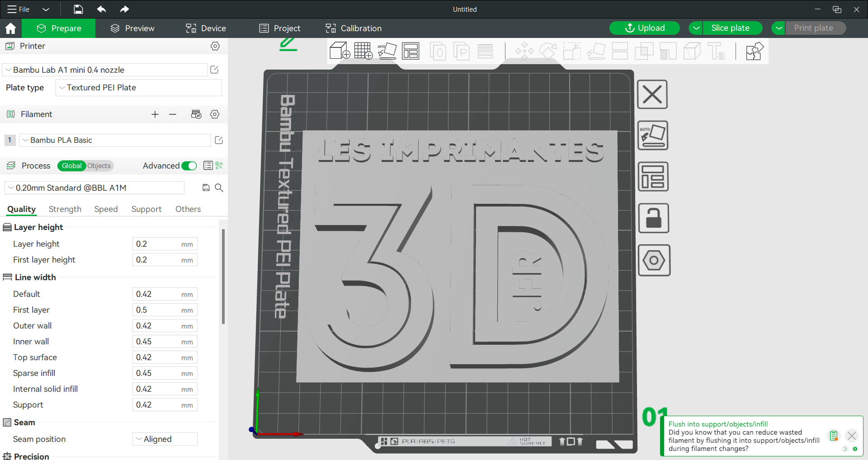Click the Add plate grid icon
The width and height of the screenshot is (868, 460).
tap(363, 51)
